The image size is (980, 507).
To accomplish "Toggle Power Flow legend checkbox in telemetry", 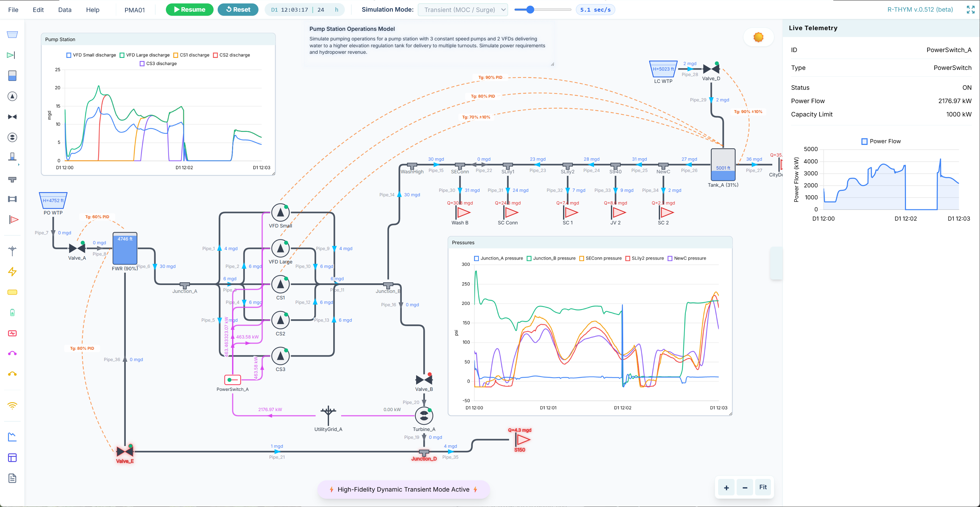I will 864,141.
